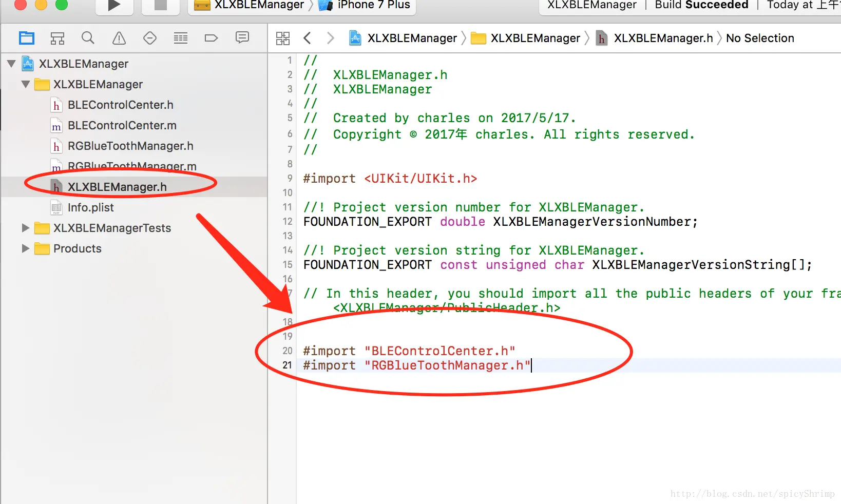The height and width of the screenshot is (504, 841).
Task: Show the Issue navigator
Action: pos(119,38)
